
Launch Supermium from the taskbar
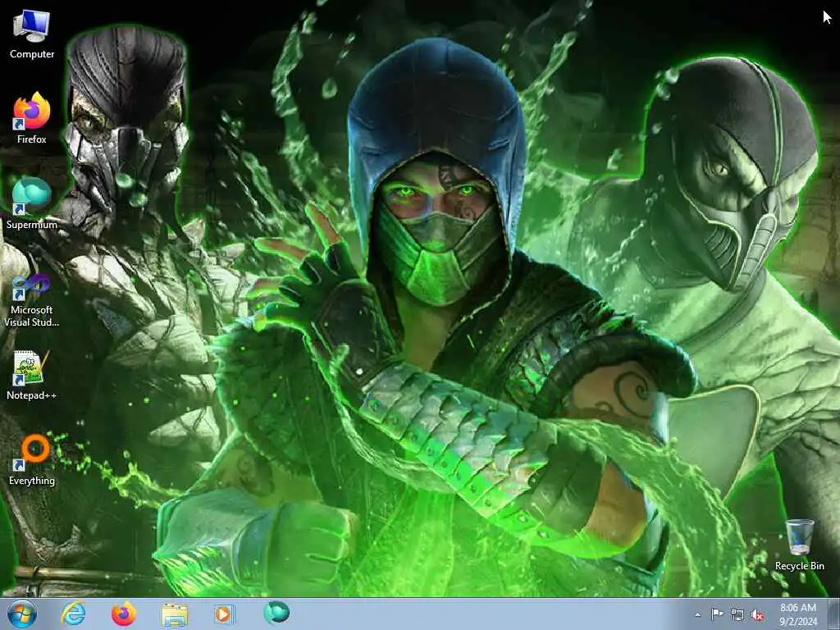click(276, 613)
